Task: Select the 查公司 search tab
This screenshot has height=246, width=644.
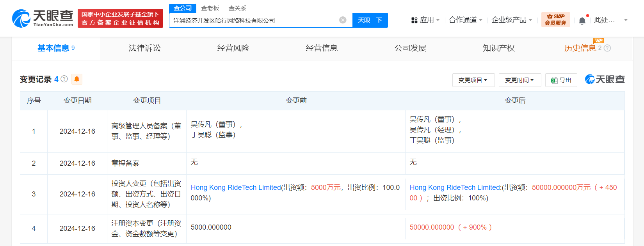Action: (x=182, y=8)
